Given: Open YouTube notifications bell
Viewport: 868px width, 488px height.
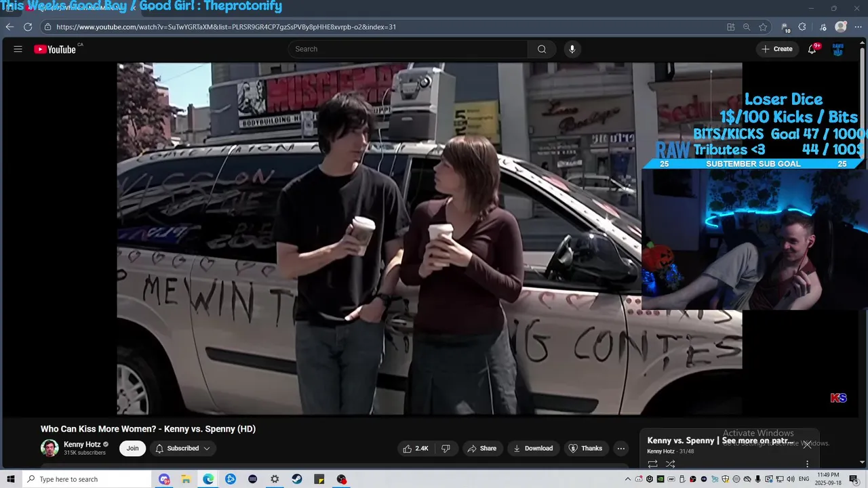Looking at the screenshot, I should (812, 49).
